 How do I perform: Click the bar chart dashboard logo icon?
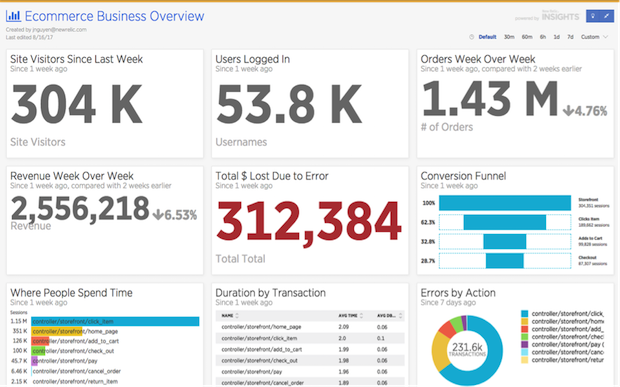pos(13,16)
